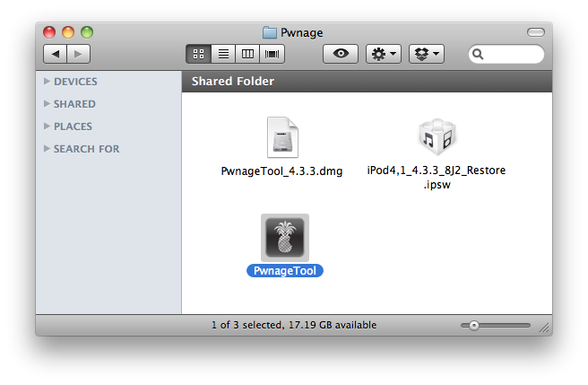The height and width of the screenshot is (385, 588).
Task: Expand the SEARCH FOR sidebar section
Action: tap(47, 149)
